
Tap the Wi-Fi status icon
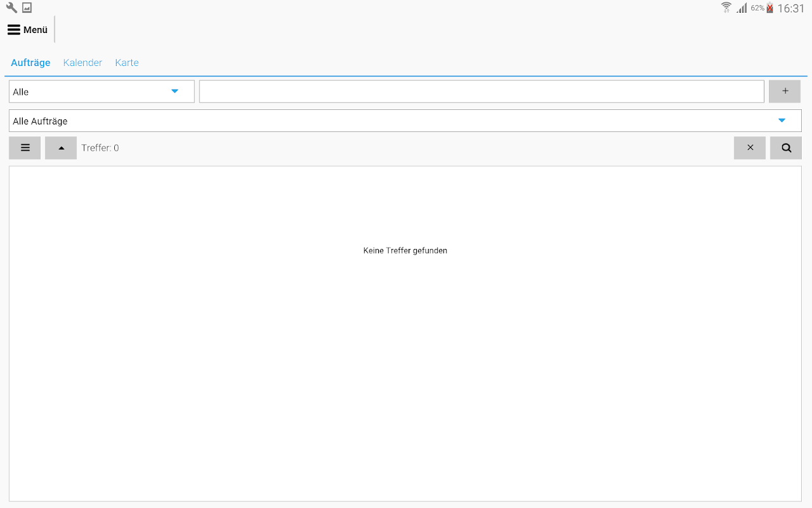726,8
